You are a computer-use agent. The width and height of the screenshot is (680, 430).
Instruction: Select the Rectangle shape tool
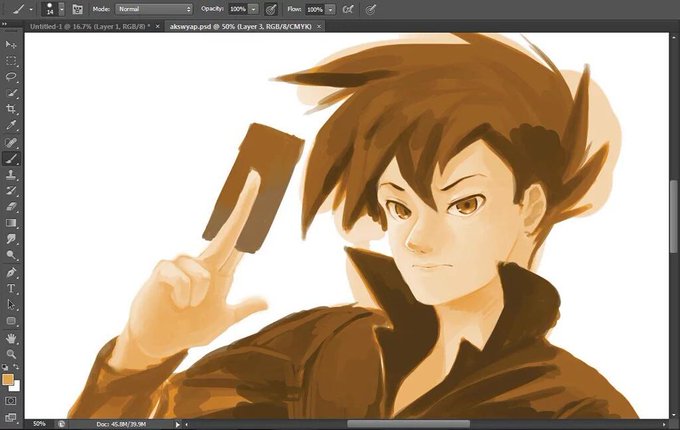(x=11, y=321)
